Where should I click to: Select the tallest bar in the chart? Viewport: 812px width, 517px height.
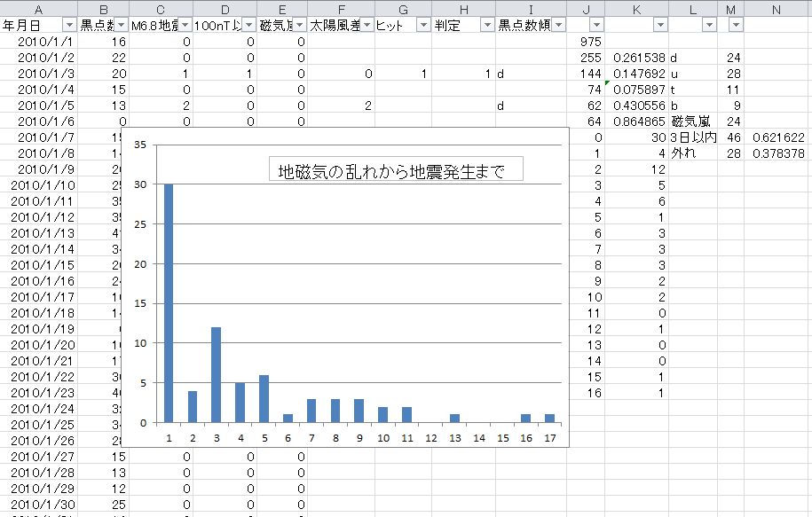tap(169, 302)
